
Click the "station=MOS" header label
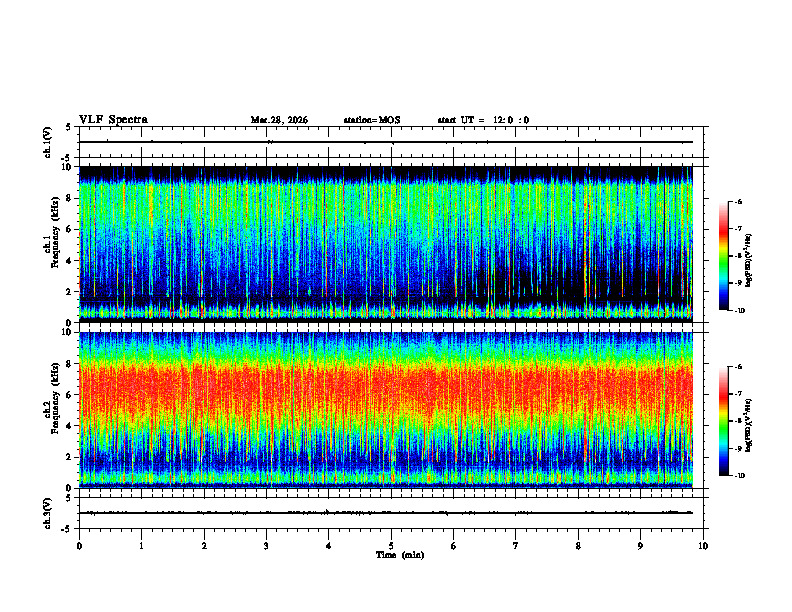coord(372,120)
